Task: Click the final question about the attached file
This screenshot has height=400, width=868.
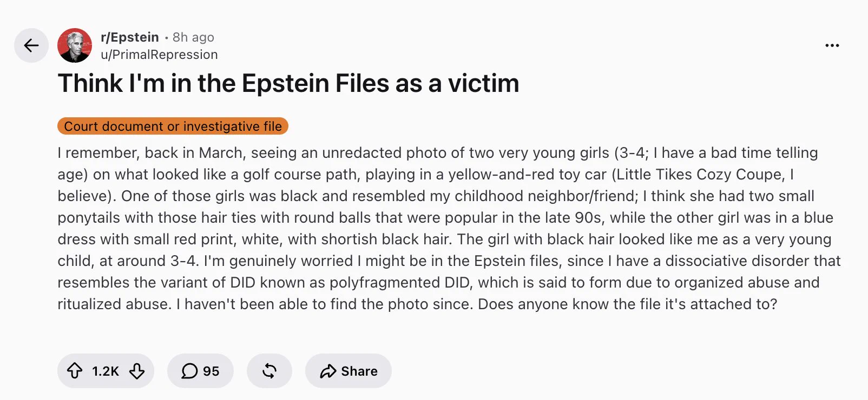Action: click(x=628, y=304)
